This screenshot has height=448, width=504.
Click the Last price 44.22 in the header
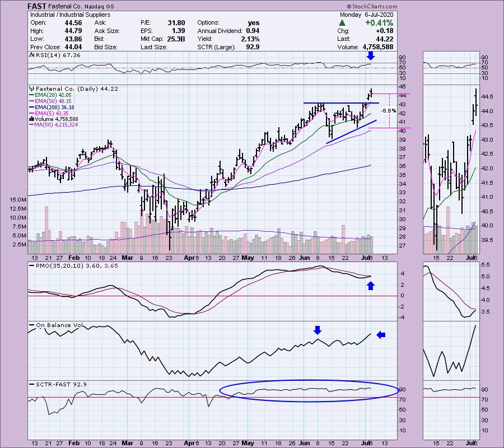pos(384,39)
